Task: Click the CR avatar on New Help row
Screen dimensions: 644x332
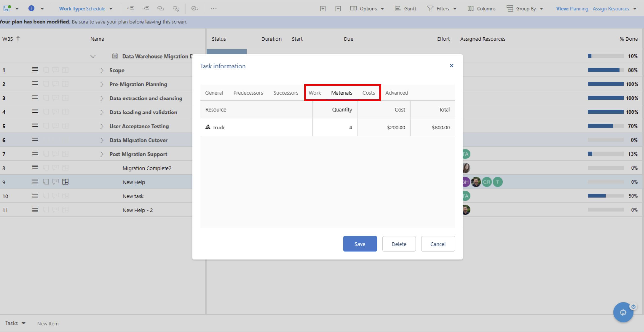Action: pyautogui.click(x=487, y=182)
